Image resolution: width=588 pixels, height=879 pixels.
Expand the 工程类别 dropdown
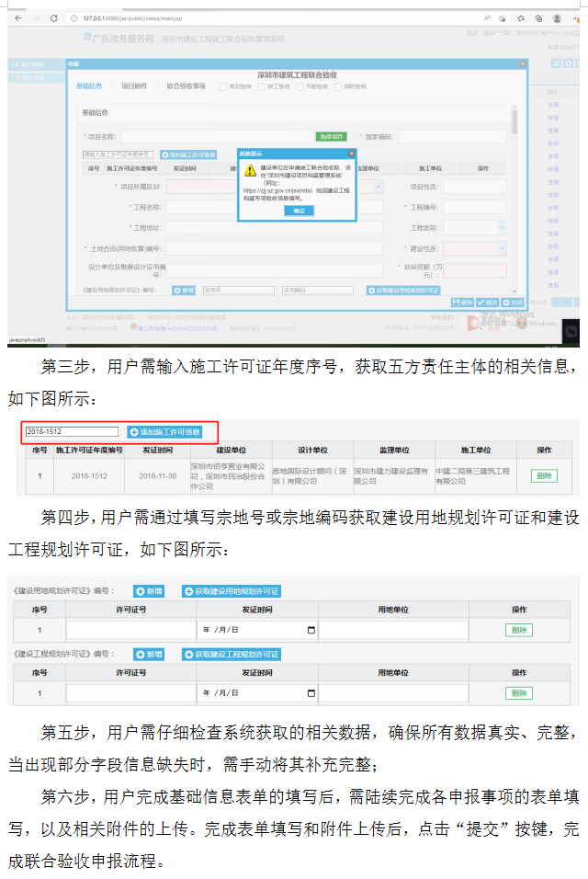(502, 227)
